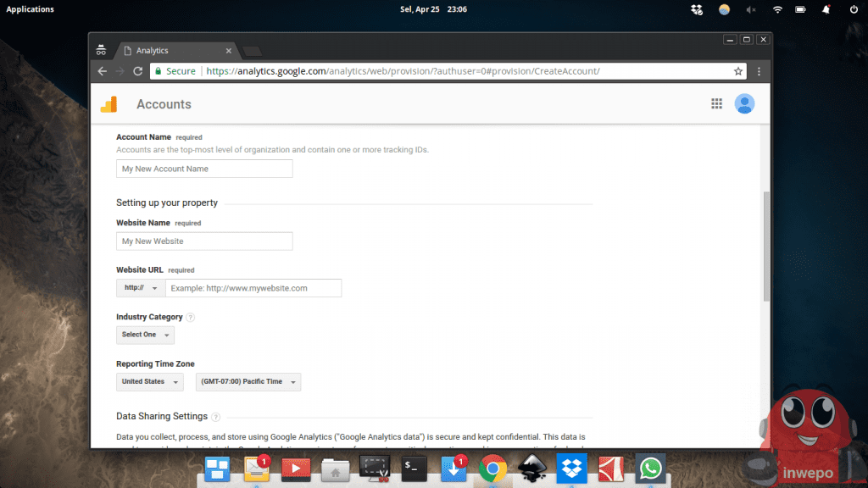Open the Pacific Time zone dropdown
Image resolution: width=868 pixels, height=488 pixels.
248,382
